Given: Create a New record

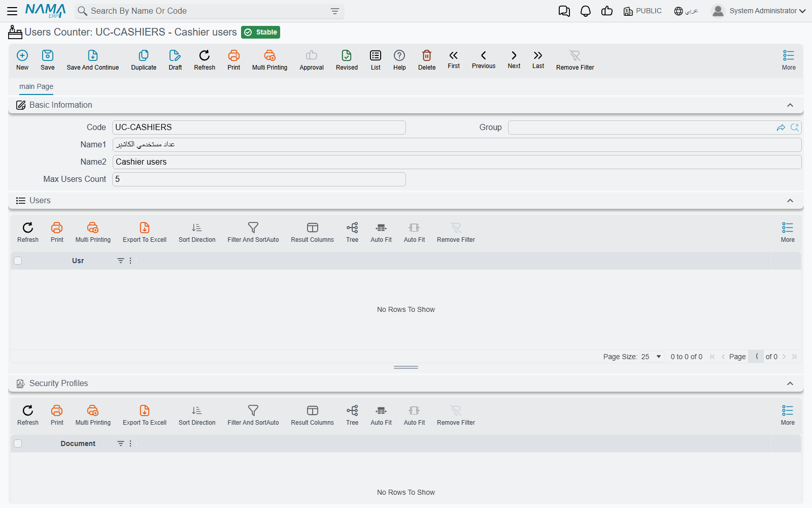Looking at the screenshot, I should coord(22,60).
